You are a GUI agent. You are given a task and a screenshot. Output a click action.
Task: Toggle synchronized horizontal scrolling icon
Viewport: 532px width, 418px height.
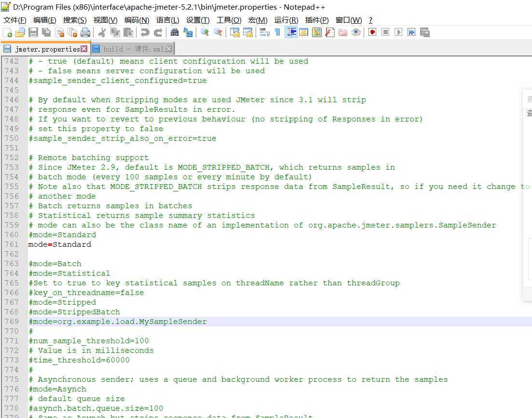coord(248,33)
